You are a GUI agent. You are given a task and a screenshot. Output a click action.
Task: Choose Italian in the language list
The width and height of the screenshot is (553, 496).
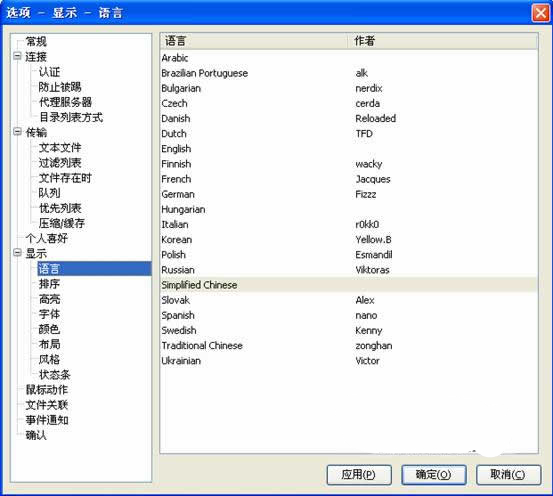(x=175, y=225)
